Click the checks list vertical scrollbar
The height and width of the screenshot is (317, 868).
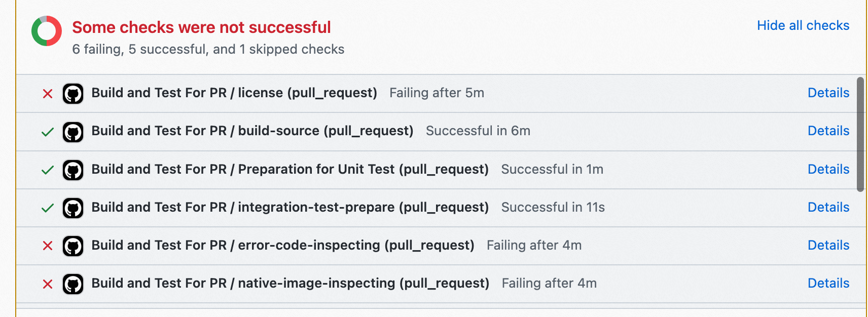tap(860, 134)
